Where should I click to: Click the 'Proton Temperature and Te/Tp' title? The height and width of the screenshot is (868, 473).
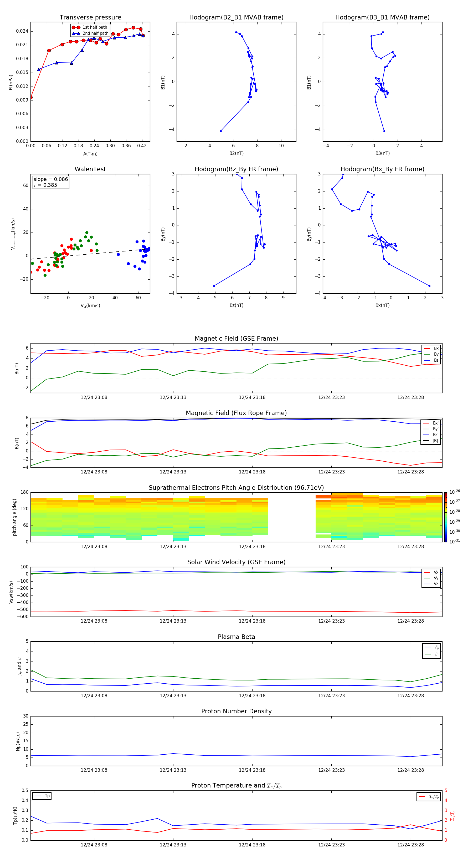[x=236, y=786]
